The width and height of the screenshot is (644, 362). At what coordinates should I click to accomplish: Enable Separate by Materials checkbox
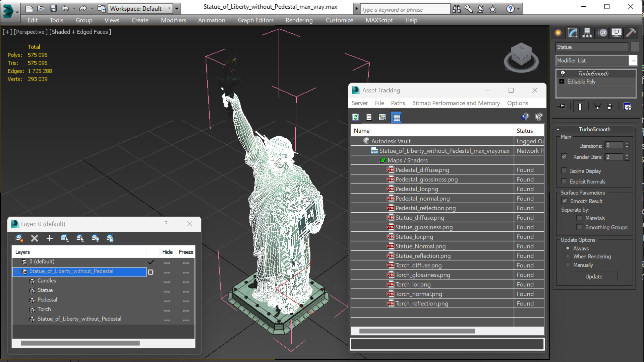pyautogui.click(x=580, y=218)
